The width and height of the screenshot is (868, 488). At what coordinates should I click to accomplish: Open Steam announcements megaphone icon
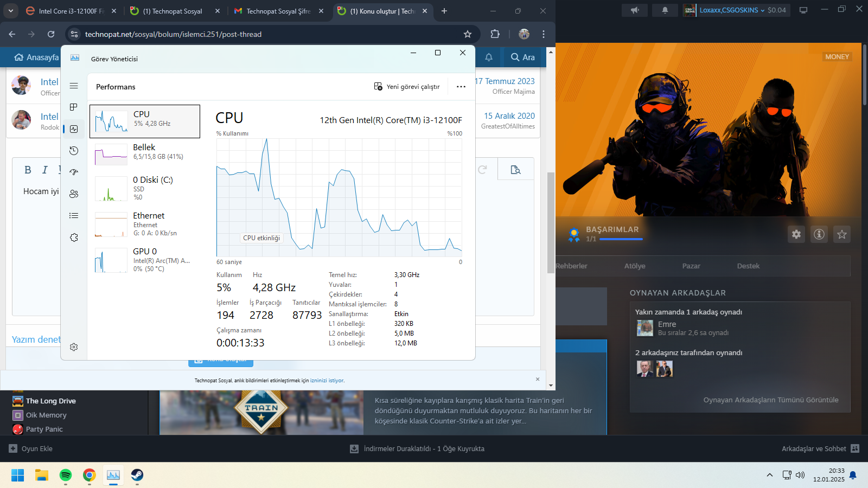635,10
